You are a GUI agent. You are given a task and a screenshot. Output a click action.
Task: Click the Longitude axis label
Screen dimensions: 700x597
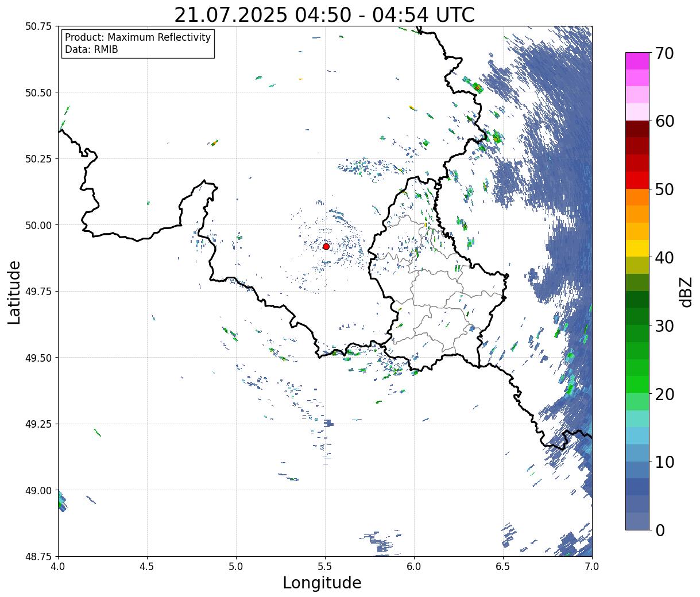coord(322,583)
